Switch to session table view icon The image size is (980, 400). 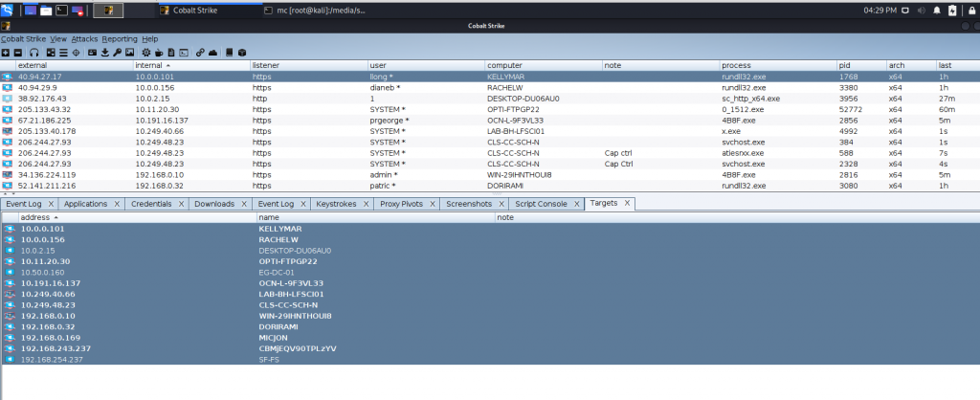63,53
